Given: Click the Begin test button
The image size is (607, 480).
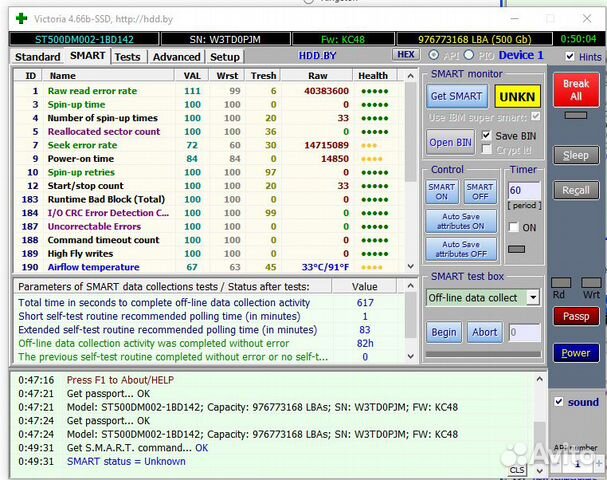Looking at the screenshot, I should (x=444, y=332).
